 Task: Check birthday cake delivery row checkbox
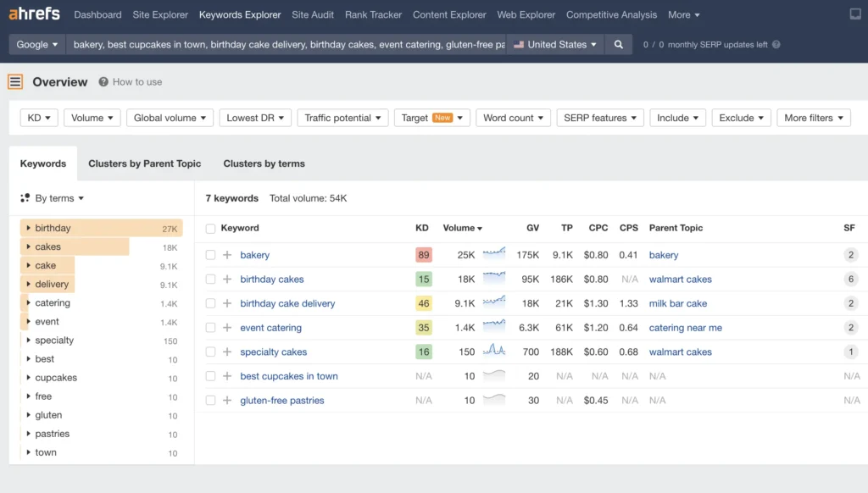tap(210, 303)
